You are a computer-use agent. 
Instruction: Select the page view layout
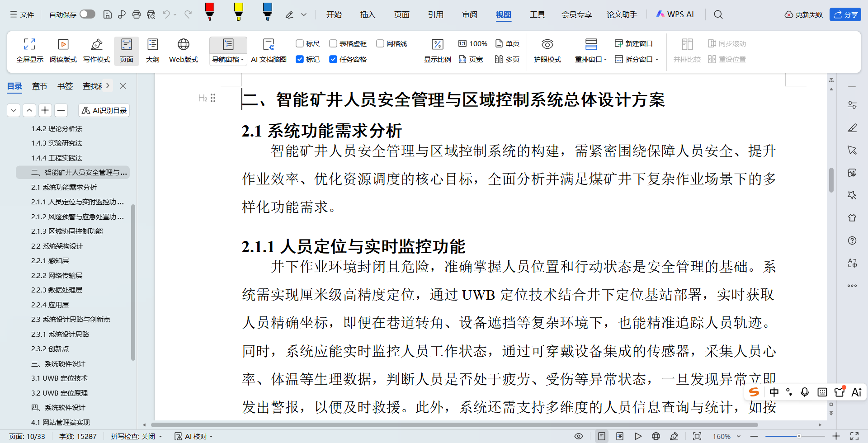pos(127,50)
